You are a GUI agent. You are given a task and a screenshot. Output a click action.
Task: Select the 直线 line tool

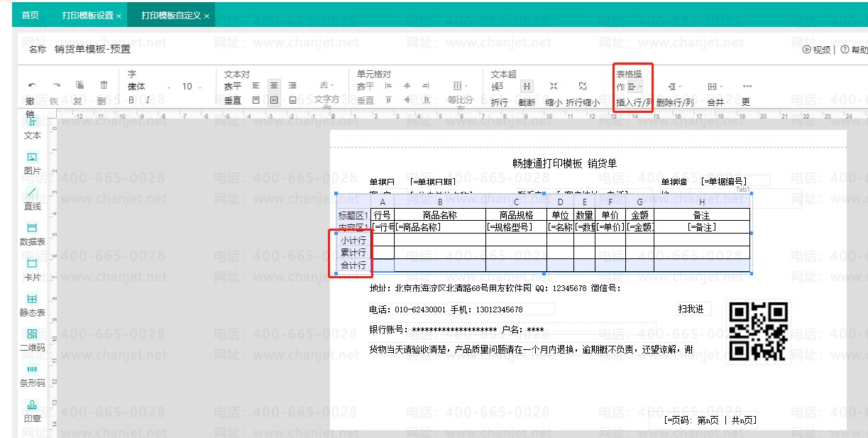tap(32, 199)
